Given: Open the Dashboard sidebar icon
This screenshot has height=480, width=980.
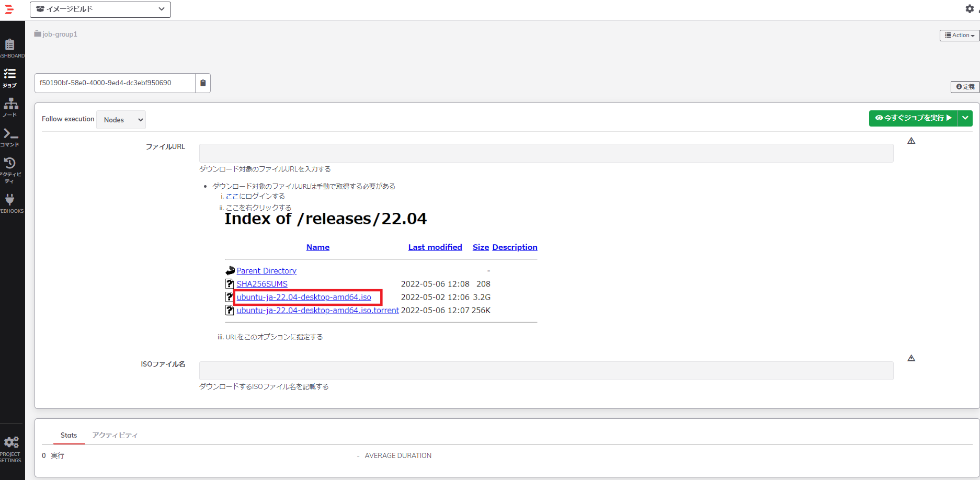Looking at the screenshot, I should tap(11, 48).
